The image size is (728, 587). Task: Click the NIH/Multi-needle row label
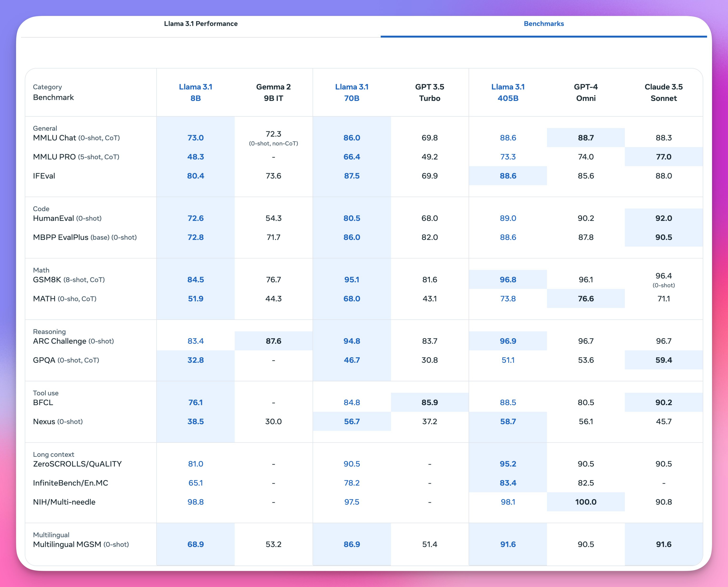coord(64,502)
